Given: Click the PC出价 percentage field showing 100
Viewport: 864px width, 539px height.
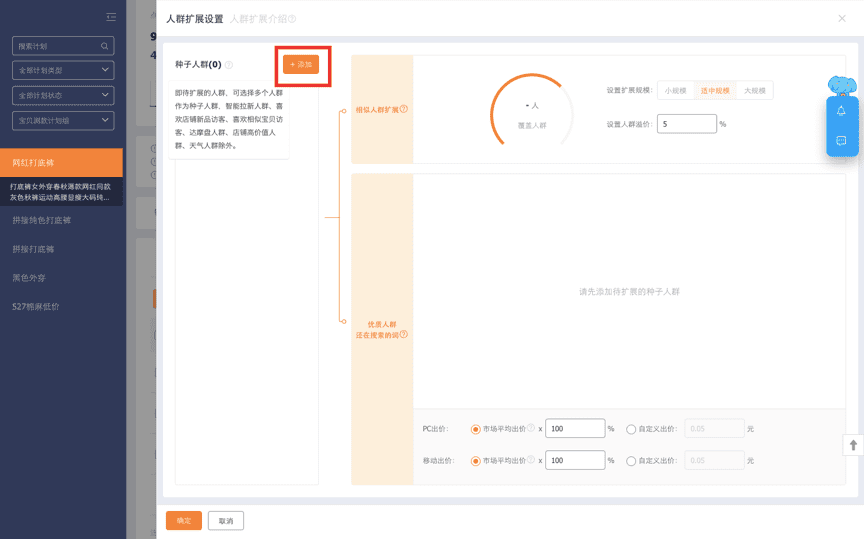Looking at the screenshot, I should pyautogui.click(x=575, y=428).
